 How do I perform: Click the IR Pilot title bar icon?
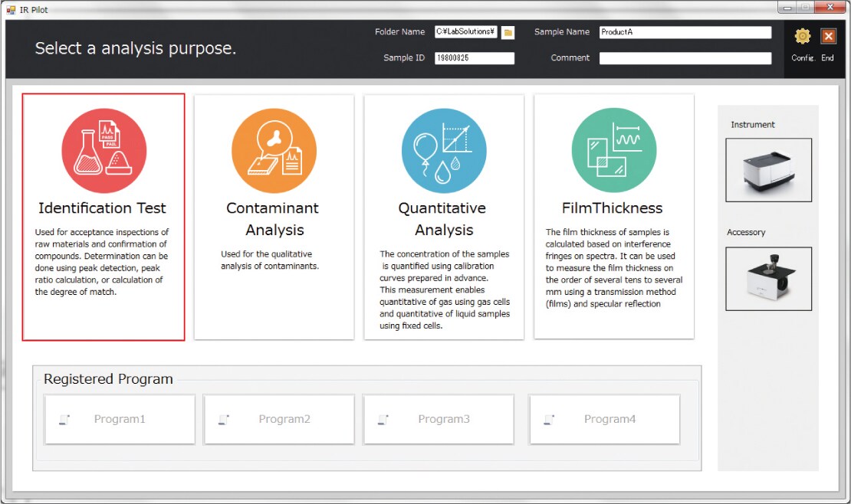(x=11, y=10)
